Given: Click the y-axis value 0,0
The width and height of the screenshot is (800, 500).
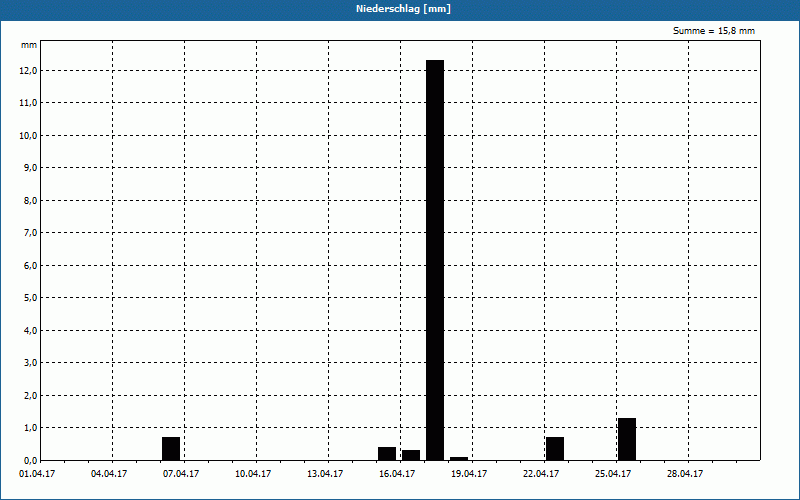Looking at the screenshot, I should (x=30, y=460).
